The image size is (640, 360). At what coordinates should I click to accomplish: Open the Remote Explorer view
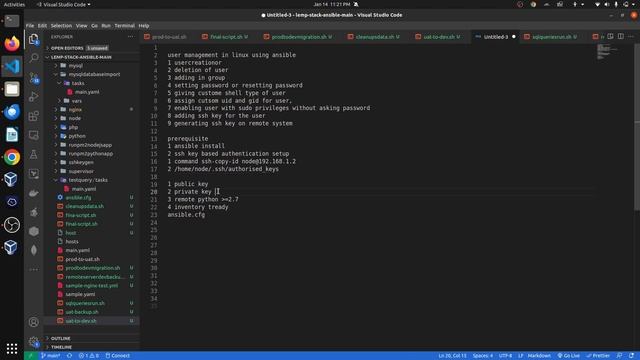[33, 135]
